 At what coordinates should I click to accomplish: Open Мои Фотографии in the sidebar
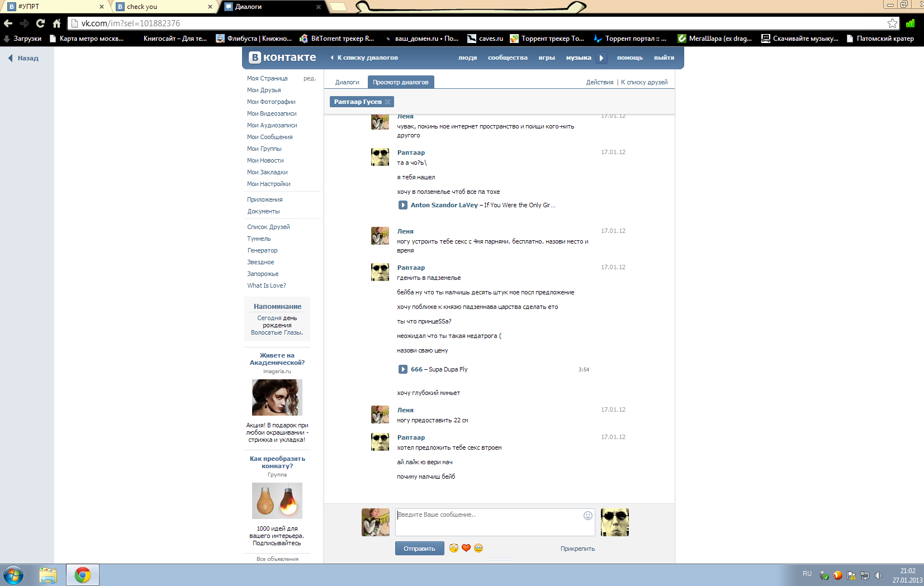coord(271,102)
